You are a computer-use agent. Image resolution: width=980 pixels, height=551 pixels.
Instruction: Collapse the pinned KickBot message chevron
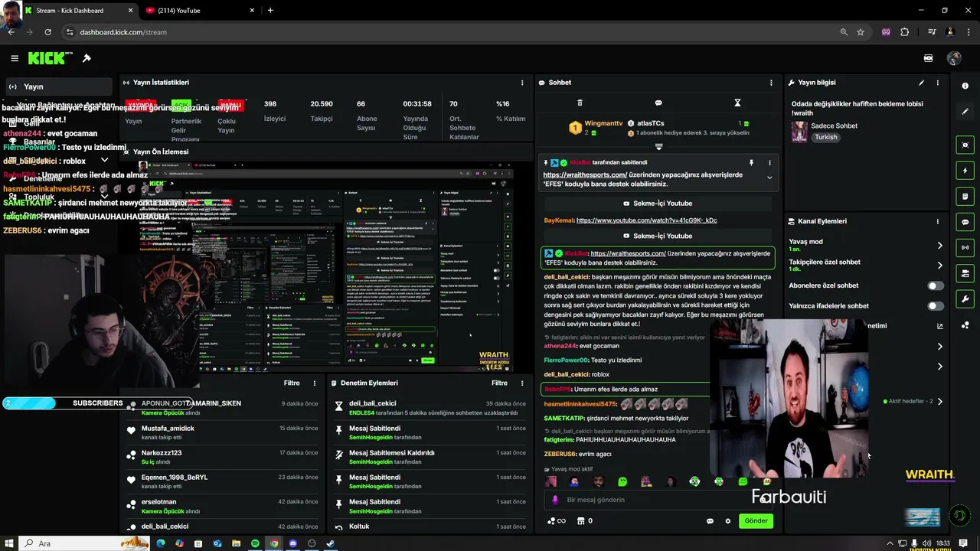pos(769,178)
